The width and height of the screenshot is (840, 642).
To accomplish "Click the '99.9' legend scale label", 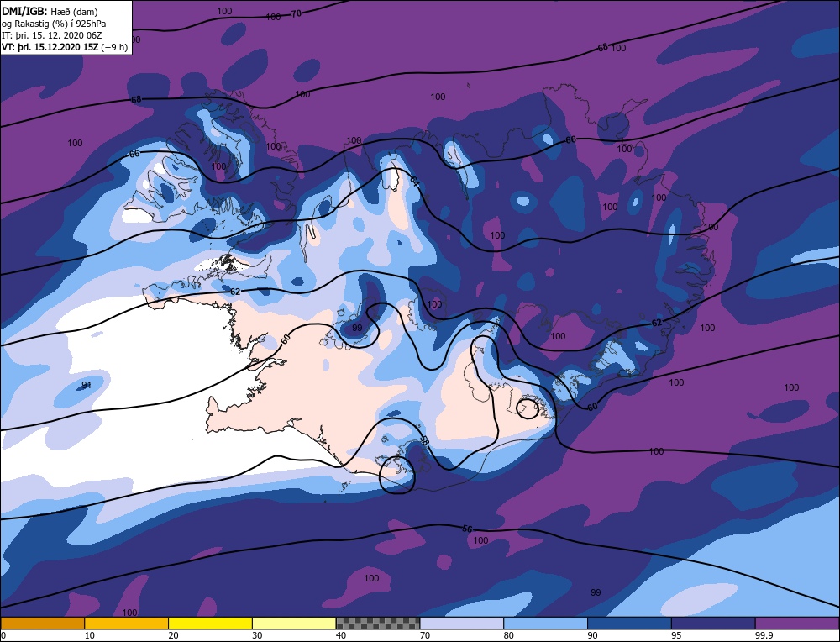I will (x=764, y=635).
